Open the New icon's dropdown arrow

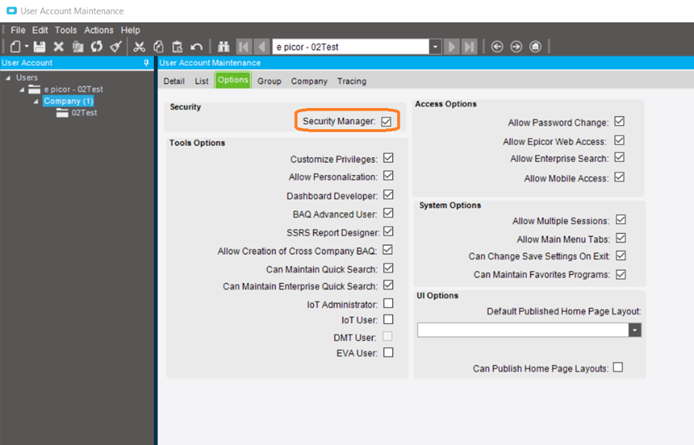(27, 46)
